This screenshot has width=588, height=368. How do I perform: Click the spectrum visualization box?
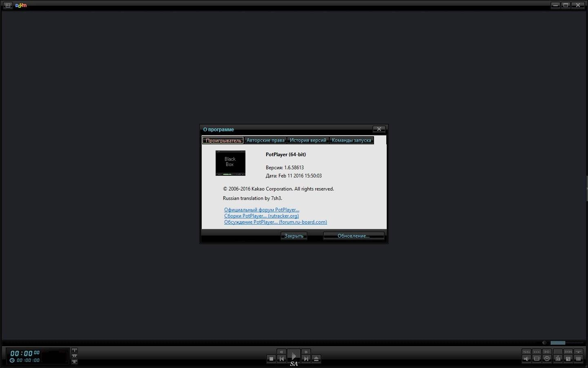click(x=54, y=357)
